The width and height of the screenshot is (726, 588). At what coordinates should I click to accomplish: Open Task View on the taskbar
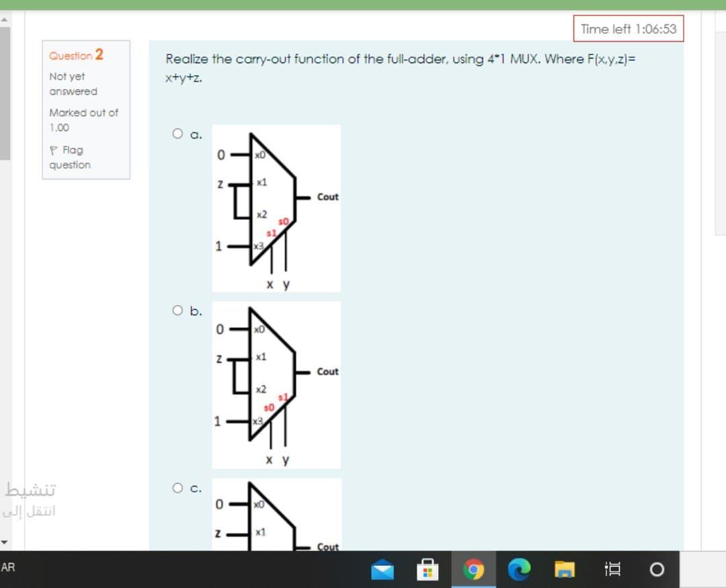click(612, 569)
